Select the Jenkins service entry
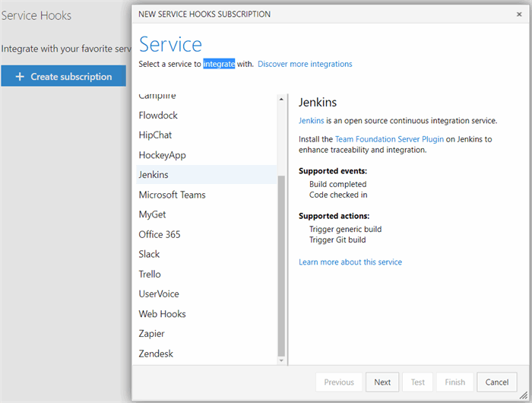 (x=154, y=175)
